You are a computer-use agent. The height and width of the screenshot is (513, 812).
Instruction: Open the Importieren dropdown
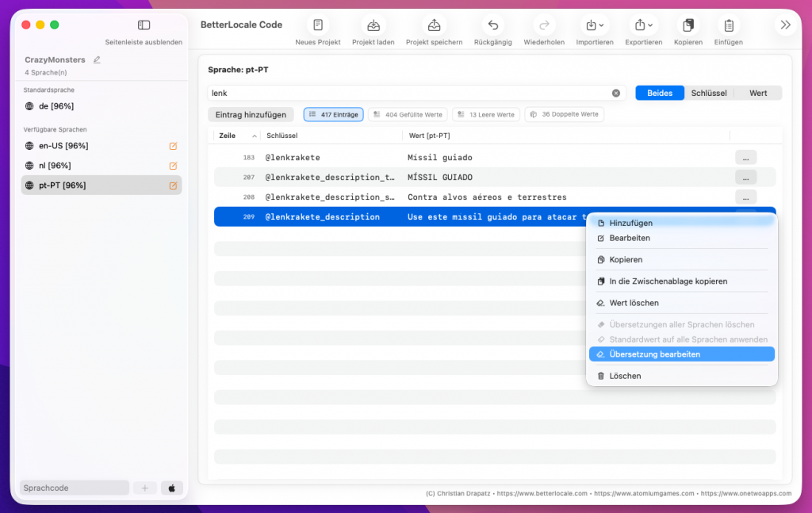(x=593, y=25)
